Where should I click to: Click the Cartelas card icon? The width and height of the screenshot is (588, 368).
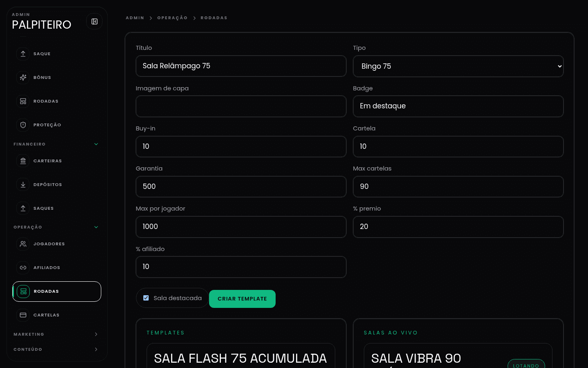pyautogui.click(x=23, y=315)
